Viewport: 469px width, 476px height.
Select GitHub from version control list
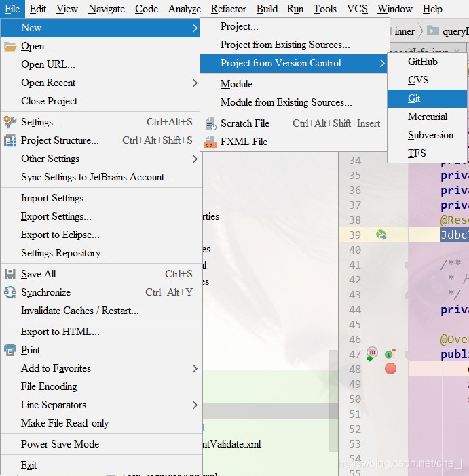tap(427, 62)
